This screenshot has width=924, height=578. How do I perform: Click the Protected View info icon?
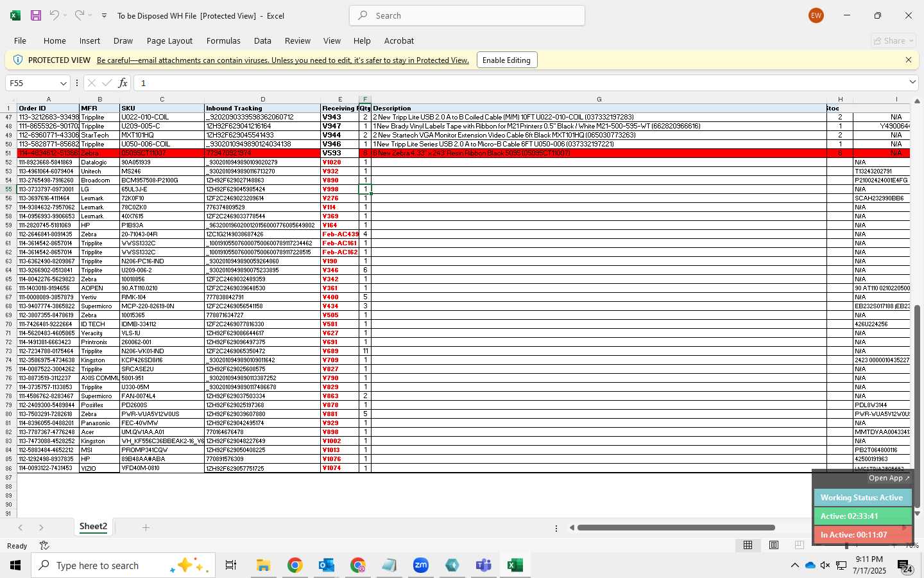[17, 60]
